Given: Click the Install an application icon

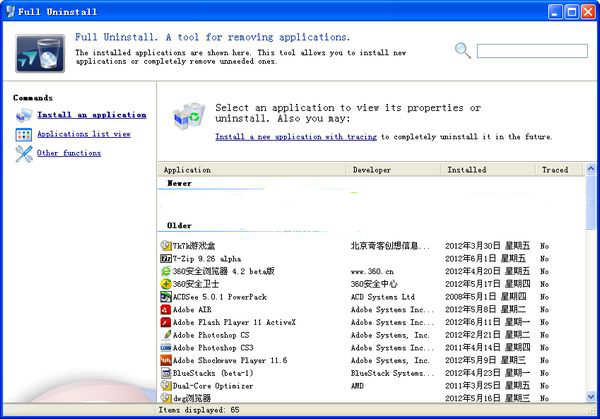Looking at the screenshot, I should click(x=23, y=115).
